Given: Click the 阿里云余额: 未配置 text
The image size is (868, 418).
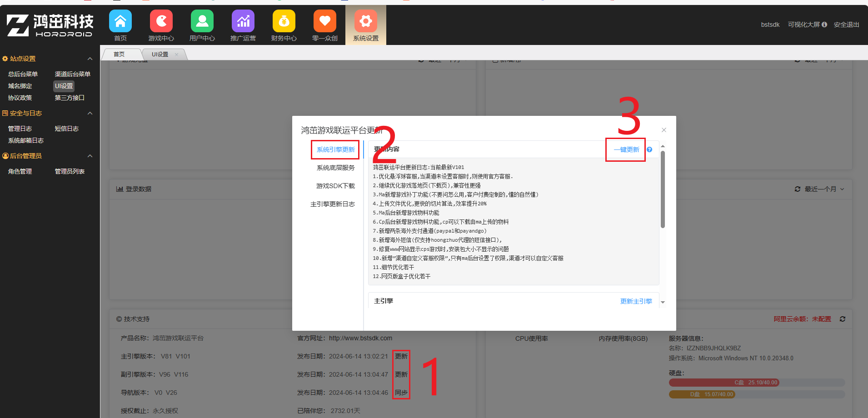Looking at the screenshot, I should tap(802, 319).
